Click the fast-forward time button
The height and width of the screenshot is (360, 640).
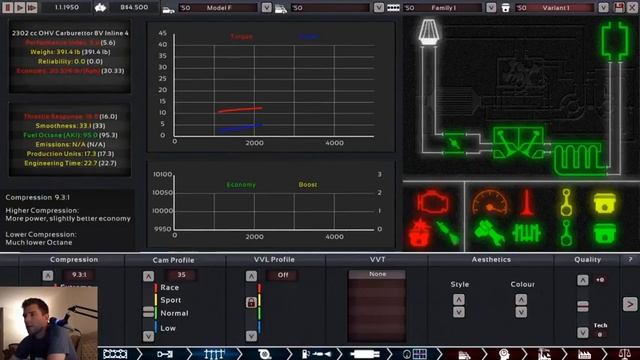click(32, 7)
